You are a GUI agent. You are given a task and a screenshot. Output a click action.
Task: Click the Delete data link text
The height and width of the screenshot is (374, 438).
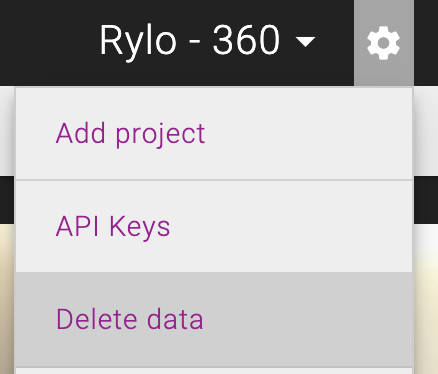129,319
